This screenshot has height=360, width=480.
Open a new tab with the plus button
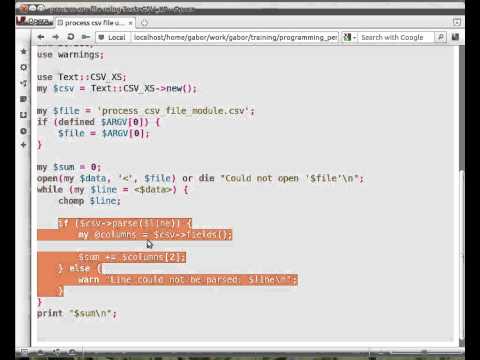click(x=144, y=23)
